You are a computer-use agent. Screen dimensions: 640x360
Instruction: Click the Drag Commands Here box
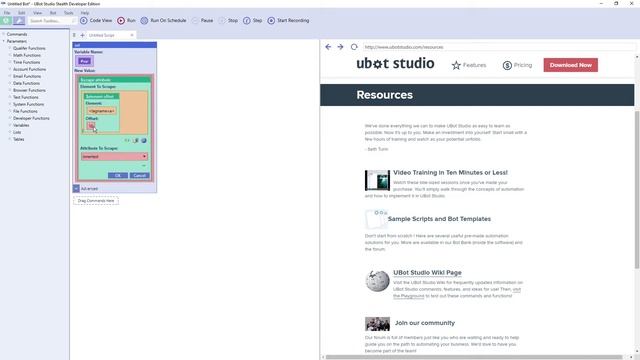pyautogui.click(x=96, y=201)
